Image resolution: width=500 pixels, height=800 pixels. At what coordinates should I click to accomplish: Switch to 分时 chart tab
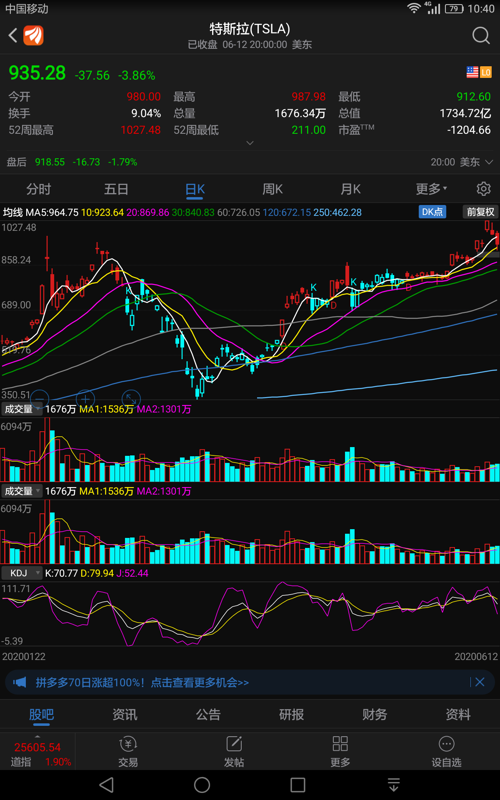click(x=39, y=189)
